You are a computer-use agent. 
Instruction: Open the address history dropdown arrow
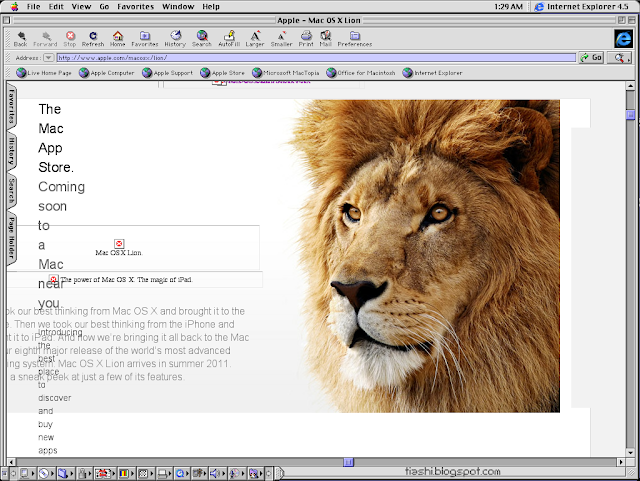[x=49, y=58]
